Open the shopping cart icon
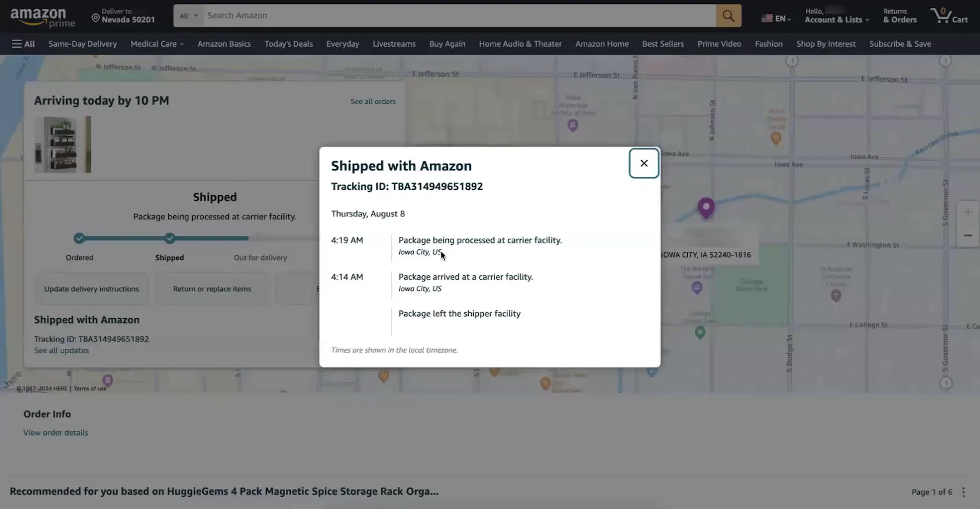Image resolution: width=980 pixels, height=509 pixels. click(949, 16)
